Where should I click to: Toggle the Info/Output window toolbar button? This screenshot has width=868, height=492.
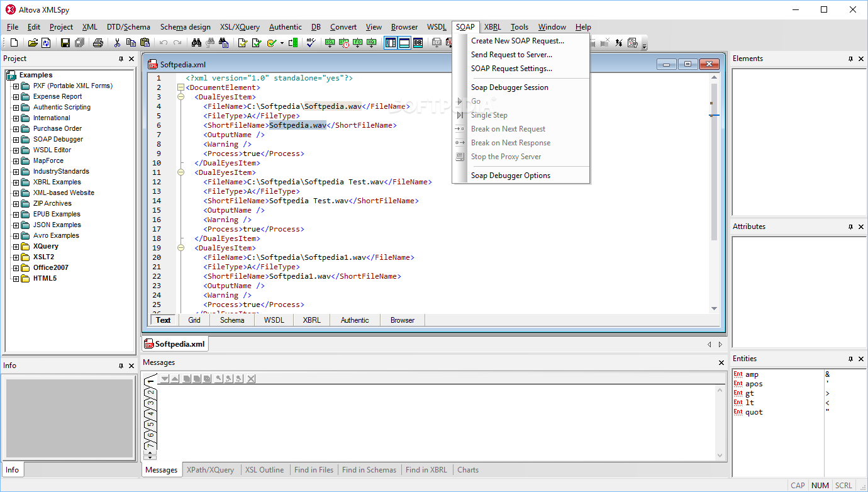tap(404, 43)
